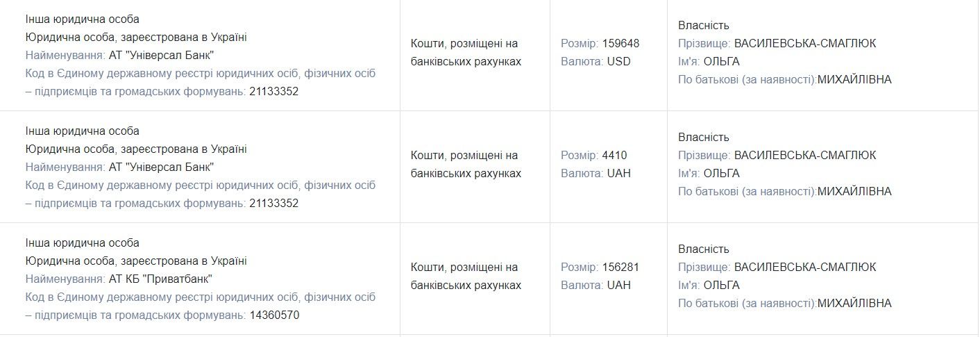This screenshot has height=337, width=980.
Task: Click МИХАЙЛІВНА in the Приватбанк row
Action: pos(854,303)
